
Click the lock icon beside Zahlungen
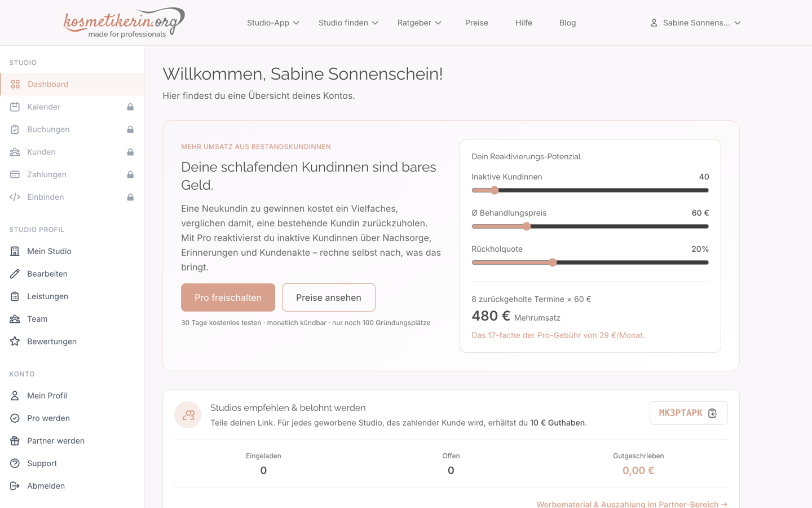[130, 174]
